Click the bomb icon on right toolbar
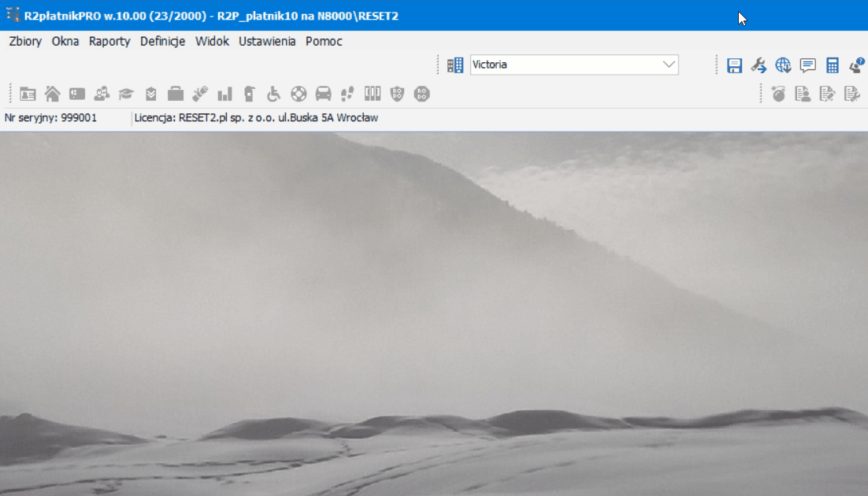This screenshot has width=868, height=496. pyautogui.click(x=778, y=94)
